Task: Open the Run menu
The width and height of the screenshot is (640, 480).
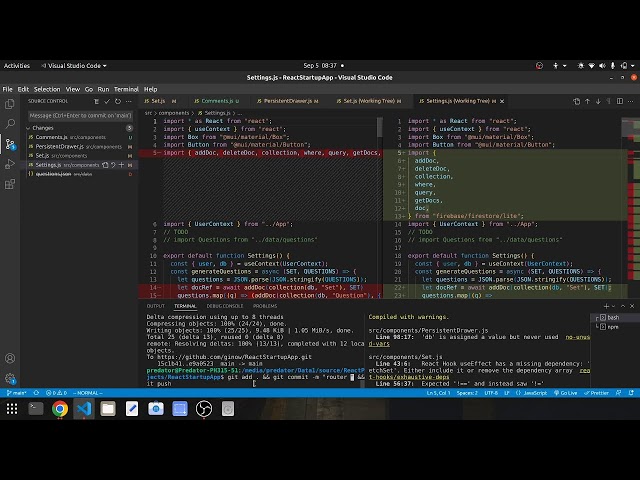Action: point(103,89)
